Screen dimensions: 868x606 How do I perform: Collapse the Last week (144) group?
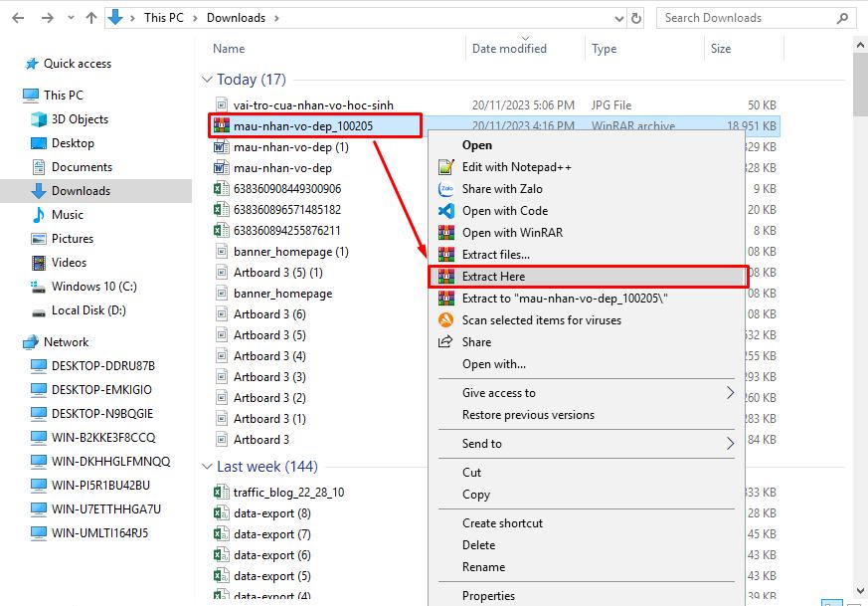tap(207, 467)
